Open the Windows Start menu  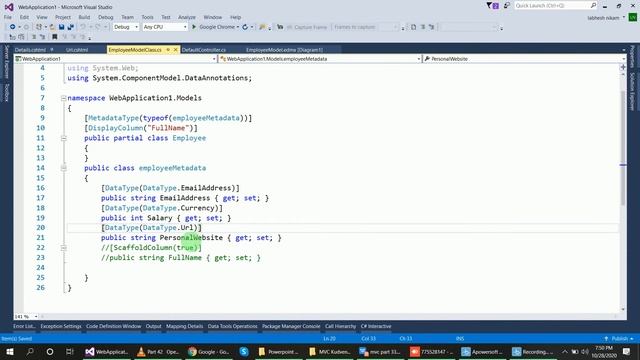click(10, 351)
